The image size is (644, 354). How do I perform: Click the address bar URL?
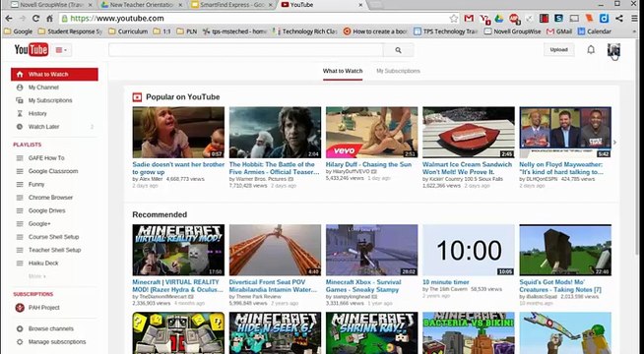tap(117, 19)
